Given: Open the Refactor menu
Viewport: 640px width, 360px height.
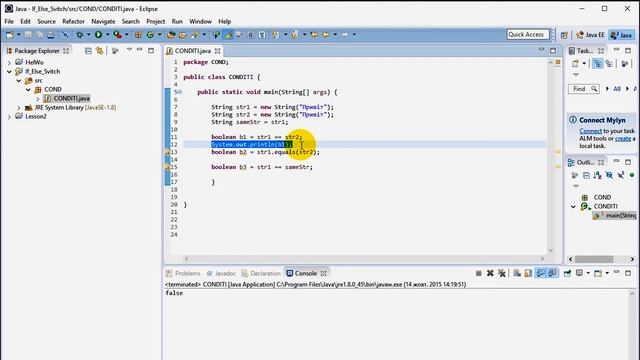Looking at the screenshot, I should coord(73,21).
